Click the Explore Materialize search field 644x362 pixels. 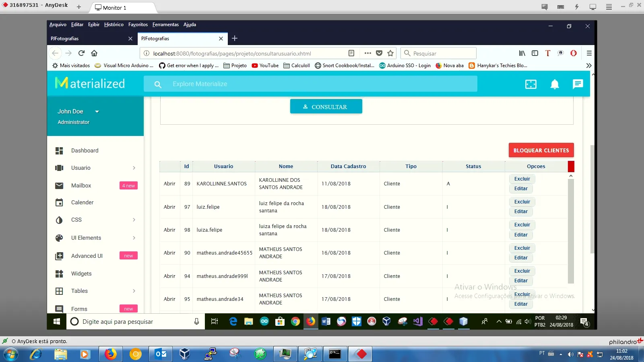point(310,84)
